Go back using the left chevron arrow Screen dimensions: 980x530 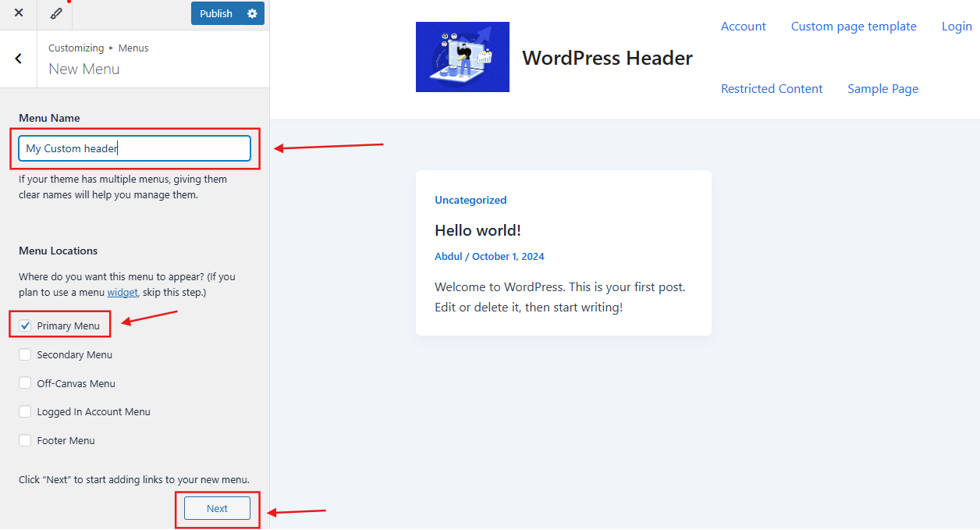point(18,59)
